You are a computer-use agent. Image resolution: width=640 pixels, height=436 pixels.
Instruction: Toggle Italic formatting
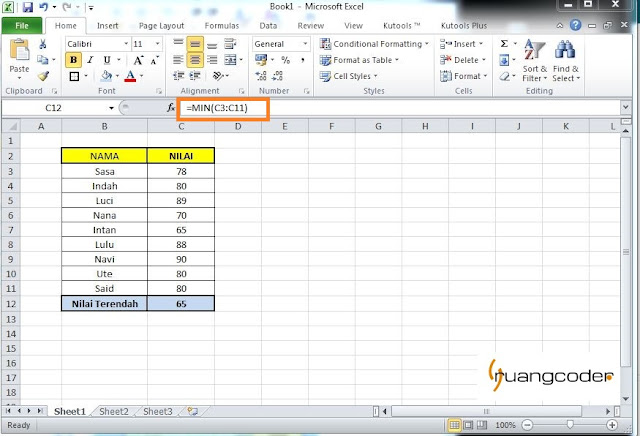(90, 60)
